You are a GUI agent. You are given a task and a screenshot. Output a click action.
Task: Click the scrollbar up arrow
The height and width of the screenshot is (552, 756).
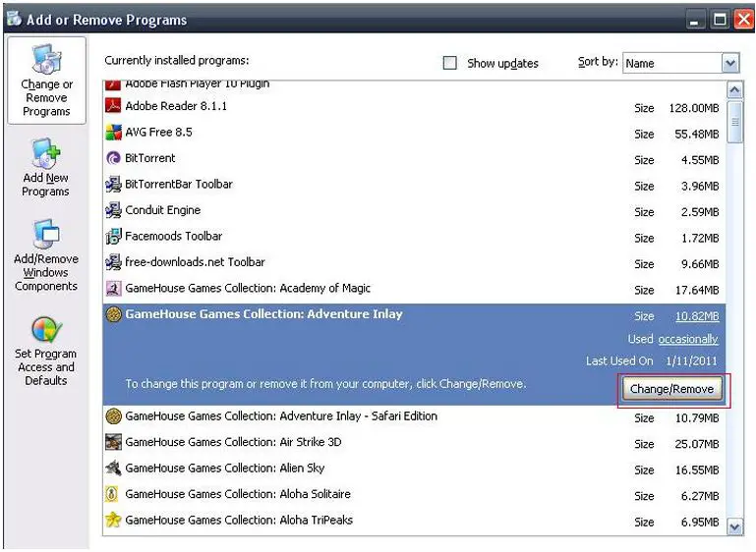click(734, 90)
